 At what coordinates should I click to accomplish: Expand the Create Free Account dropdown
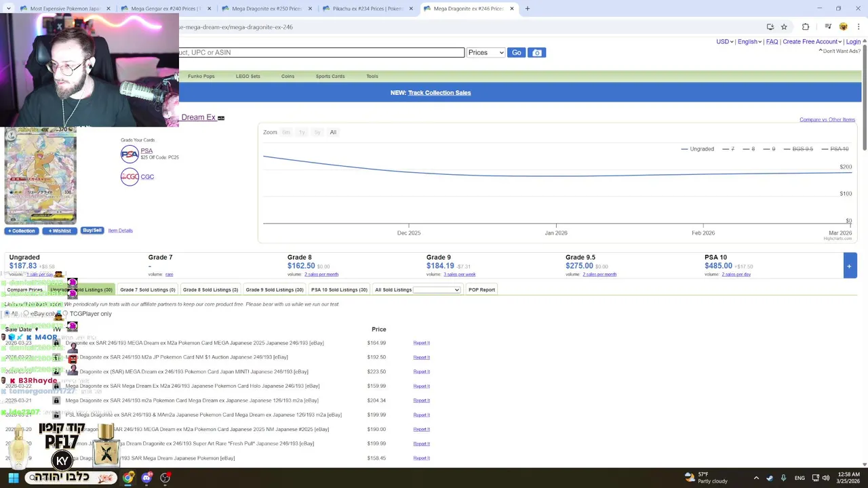[x=812, y=41]
